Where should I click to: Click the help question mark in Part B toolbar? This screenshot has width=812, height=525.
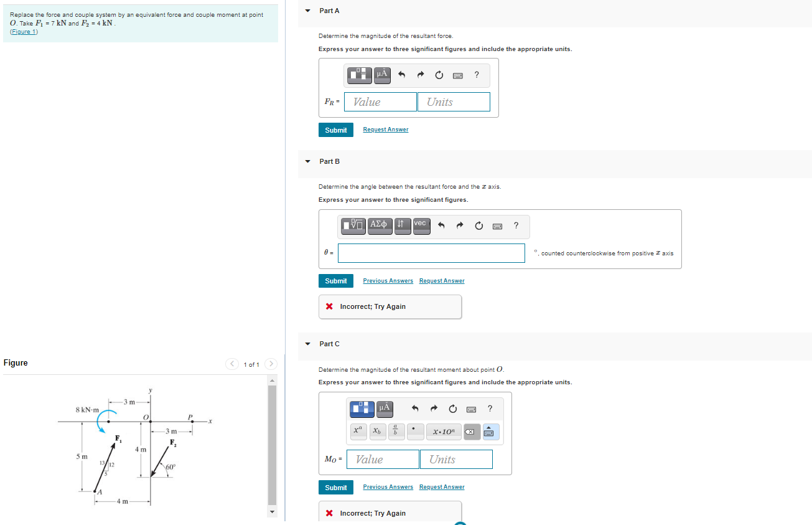coord(515,226)
